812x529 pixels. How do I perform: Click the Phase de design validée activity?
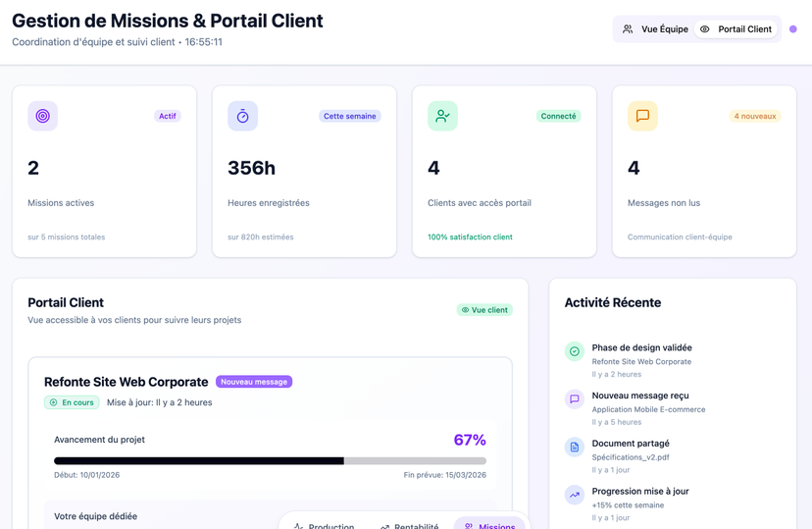point(641,347)
